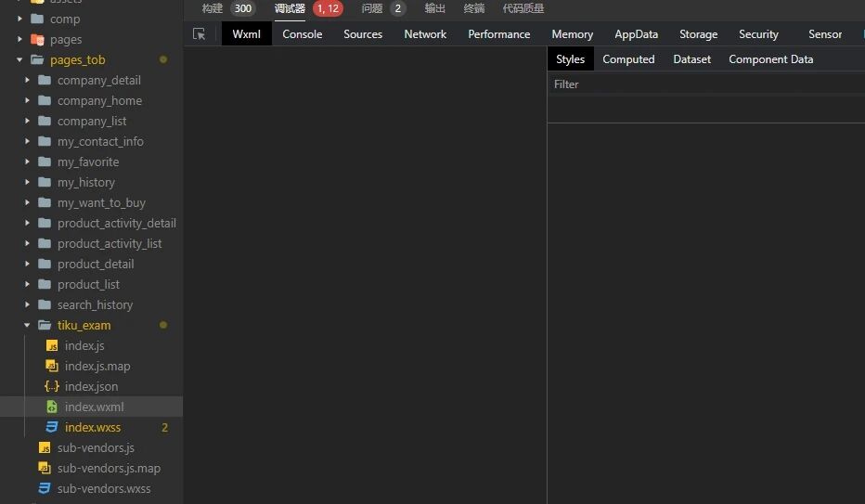Open the 问题 panel tab
This screenshot has height=504, width=865.
[372, 8]
